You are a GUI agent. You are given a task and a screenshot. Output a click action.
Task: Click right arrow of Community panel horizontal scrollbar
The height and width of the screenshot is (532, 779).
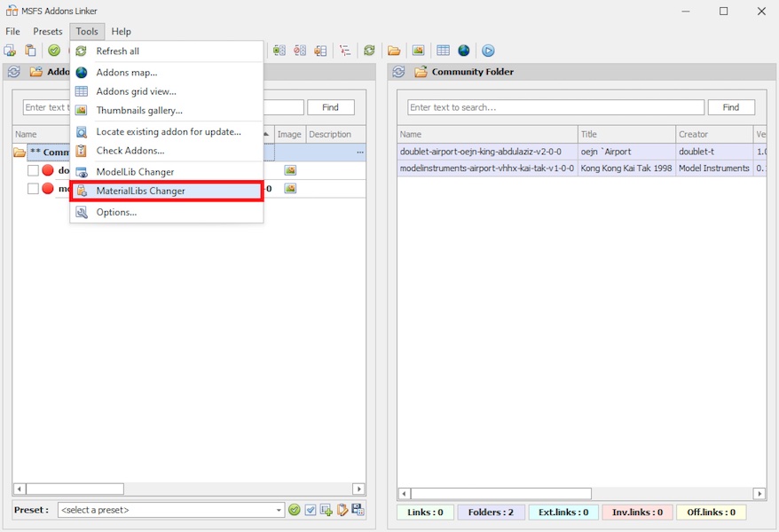coord(759,493)
